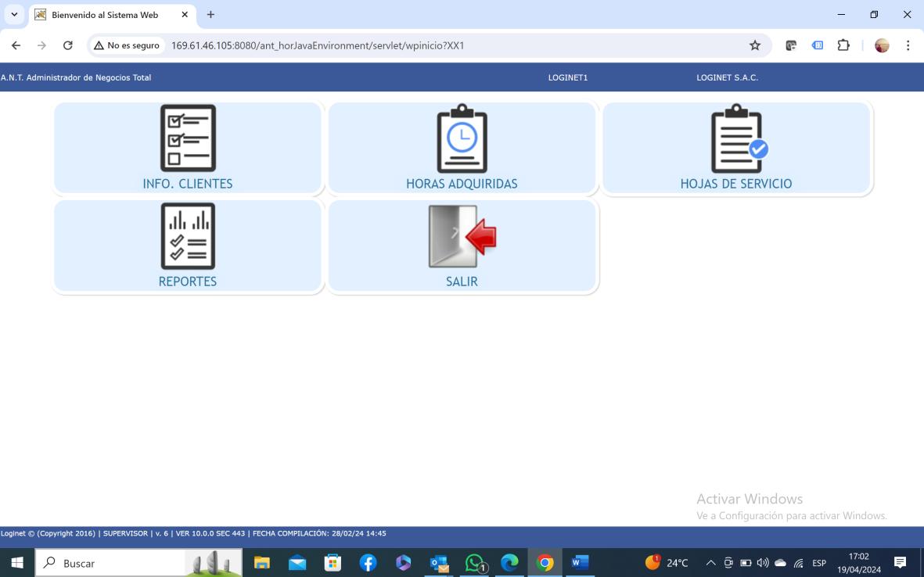This screenshot has height=577, width=924.
Task: Click the SALIR text label
Action: tap(462, 281)
